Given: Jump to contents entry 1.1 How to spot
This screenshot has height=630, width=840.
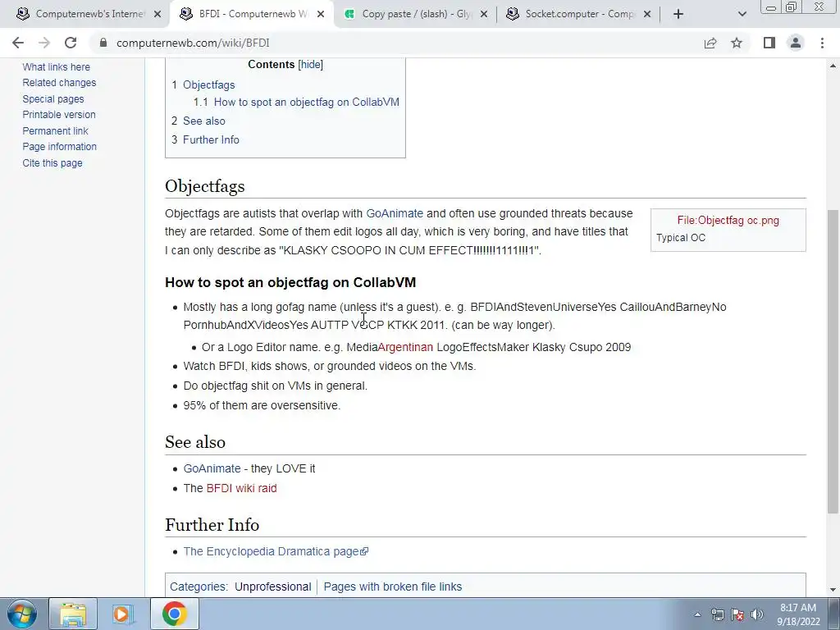Looking at the screenshot, I should tap(296, 102).
